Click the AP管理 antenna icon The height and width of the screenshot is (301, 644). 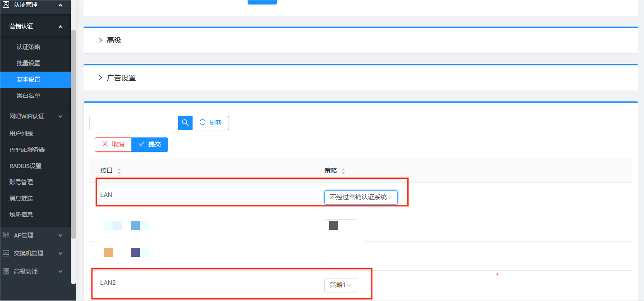[6, 235]
